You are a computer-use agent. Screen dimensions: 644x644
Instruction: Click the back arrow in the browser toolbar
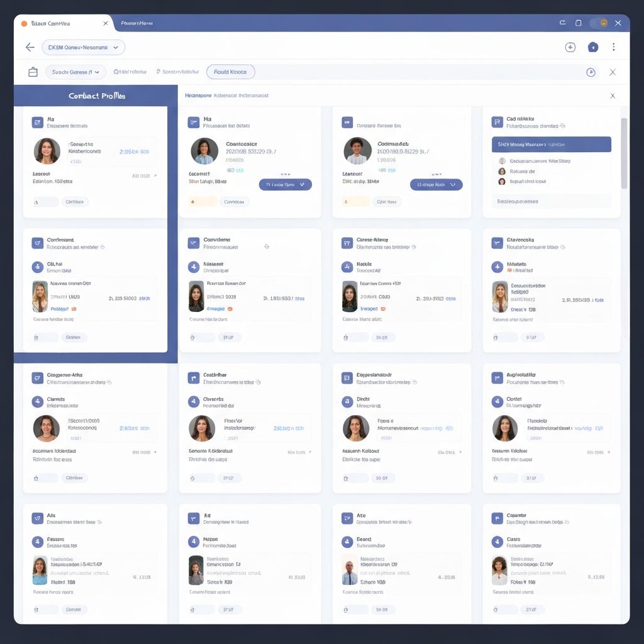click(30, 47)
